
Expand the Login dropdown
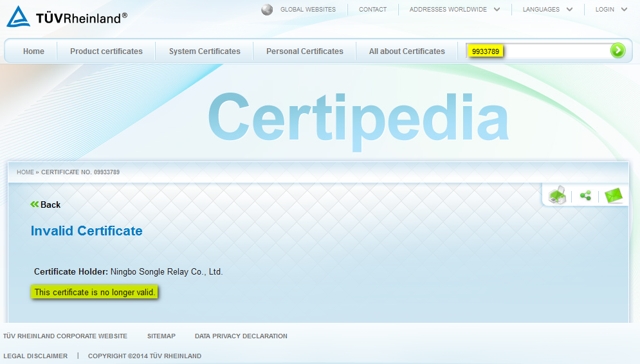coord(611,10)
